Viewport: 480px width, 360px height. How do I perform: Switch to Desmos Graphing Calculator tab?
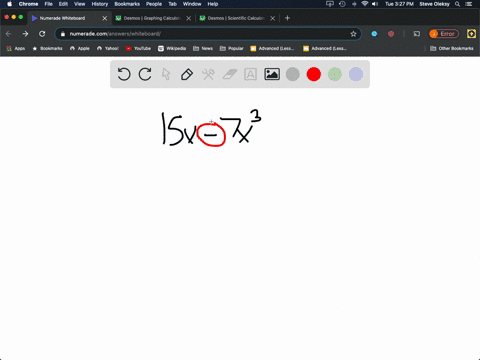(153, 18)
